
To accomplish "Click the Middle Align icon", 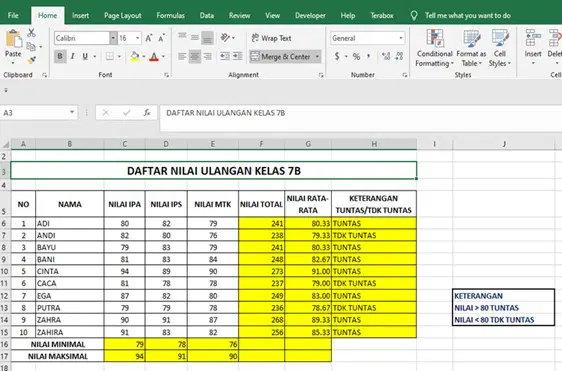I will (195, 37).
